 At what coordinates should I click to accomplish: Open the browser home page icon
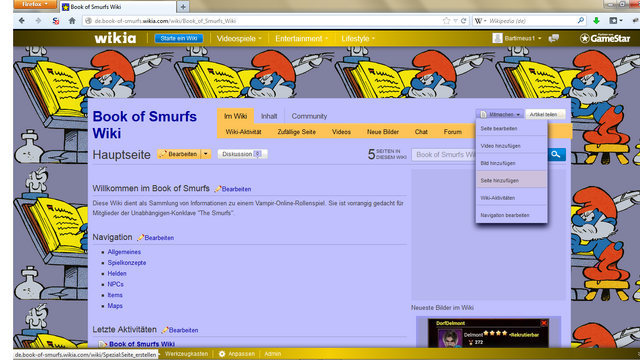pyautogui.click(x=72, y=21)
